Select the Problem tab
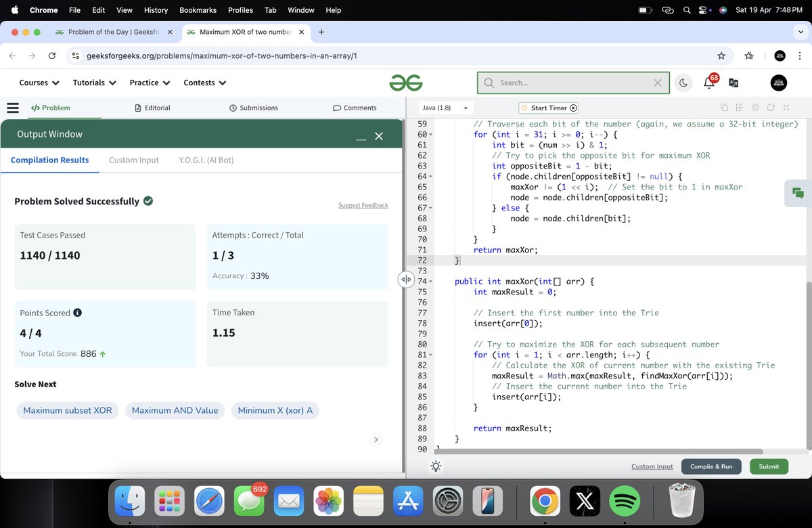Screen dimensions: 812x528 click(x=51, y=108)
